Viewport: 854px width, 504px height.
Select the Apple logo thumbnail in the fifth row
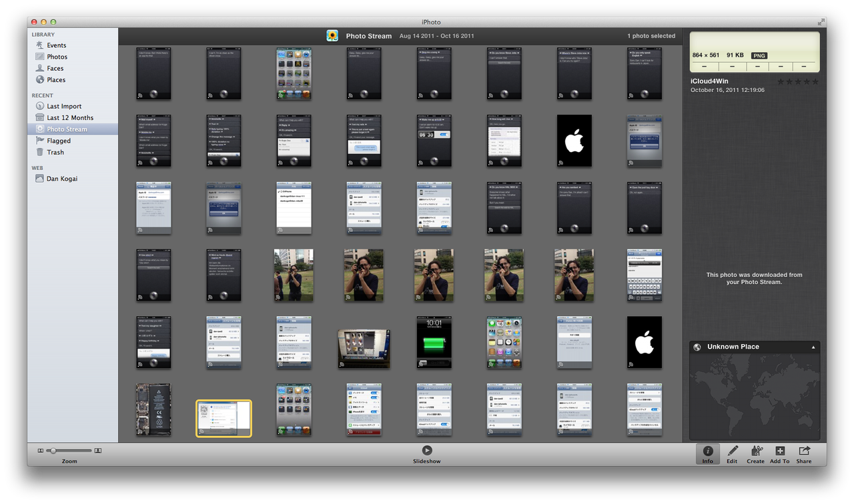[x=645, y=343]
